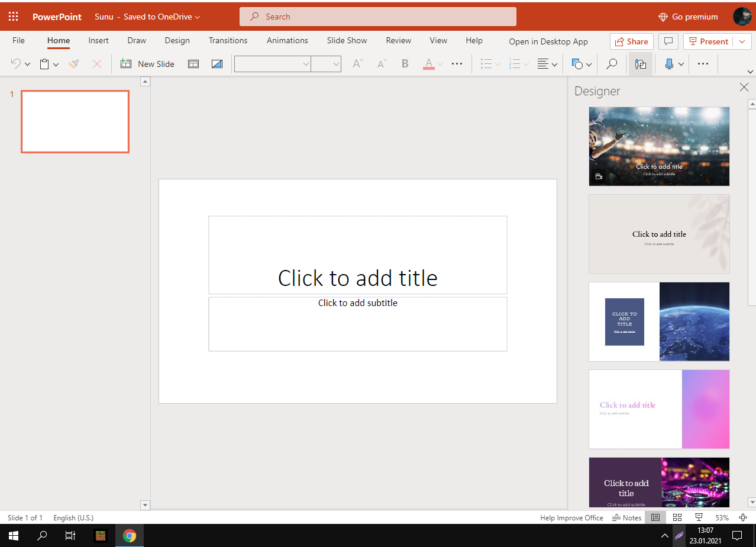Image resolution: width=756 pixels, height=547 pixels.
Task: Switch to the Transitions tab
Action: tap(228, 40)
